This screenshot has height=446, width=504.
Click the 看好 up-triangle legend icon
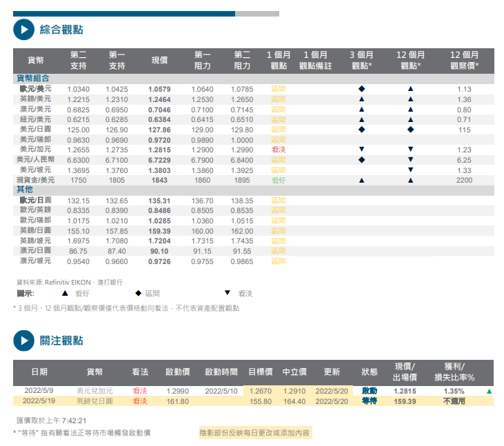(65, 293)
